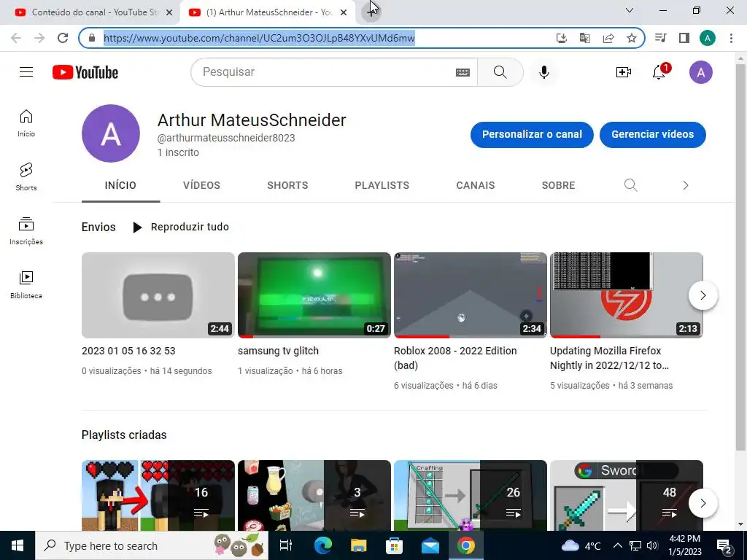Switch to VÍDEOS channel tab
Image resolution: width=747 pixels, height=560 pixels.
pyautogui.click(x=201, y=185)
